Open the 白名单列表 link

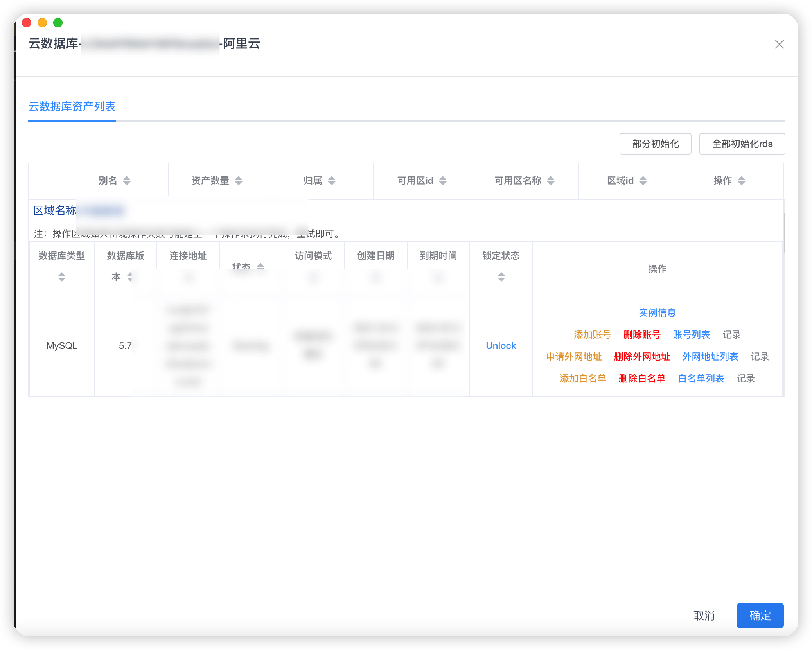701,379
